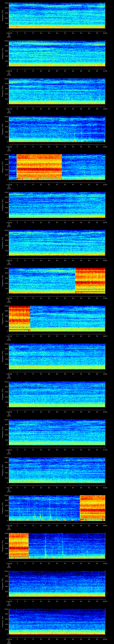
Task: Click the 46:00 end label of the 9:45:00 plot
Action: (x=105, y=639)
